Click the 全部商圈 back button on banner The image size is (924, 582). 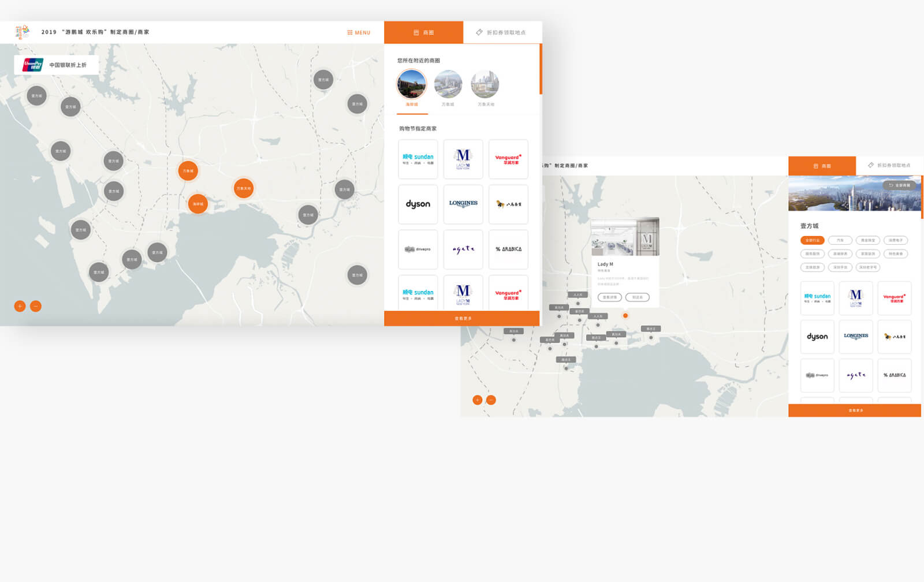(x=899, y=185)
